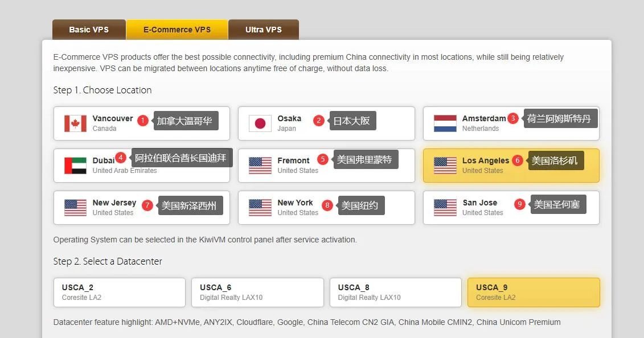
Task: Select the Ultra VPS tab
Action: tap(264, 30)
